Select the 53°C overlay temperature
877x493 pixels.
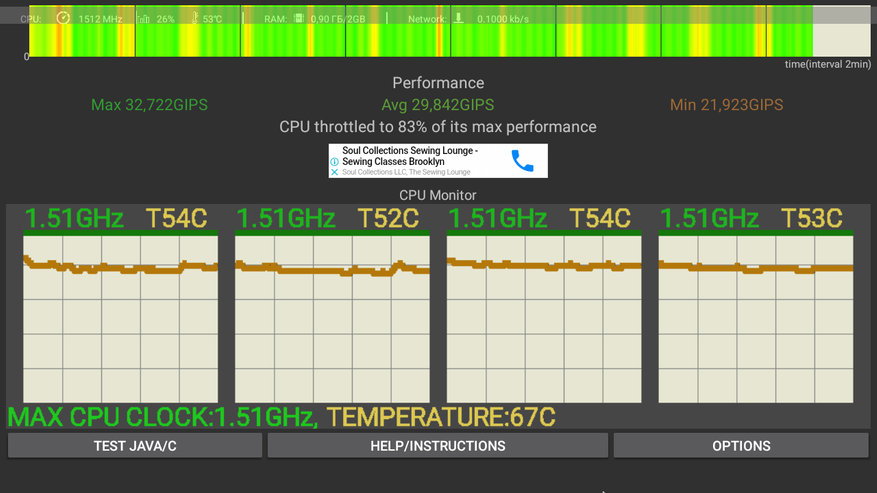[212, 19]
